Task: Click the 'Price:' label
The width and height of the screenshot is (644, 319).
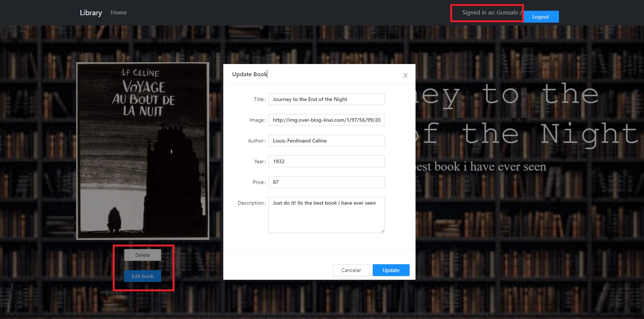Action: (259, 182)
